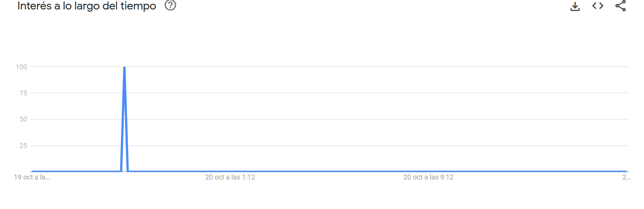Share the interest over time chart
The width and height of the screenshot is (644, 209).
pos(620,6)
